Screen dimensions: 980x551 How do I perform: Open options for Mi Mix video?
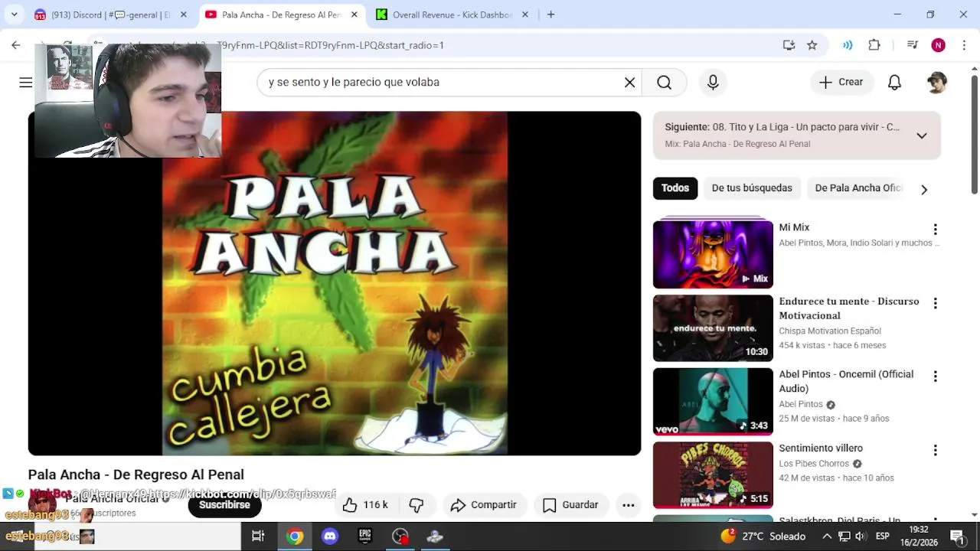coord(935,230)
